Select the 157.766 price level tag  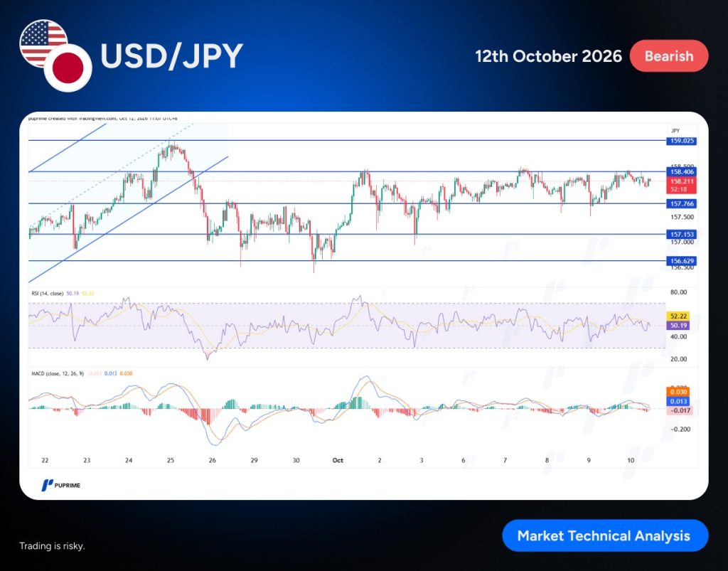pos(682,204)
